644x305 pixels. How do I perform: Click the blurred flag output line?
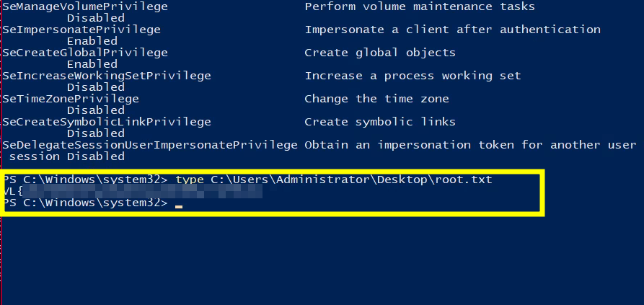pyautogui.click(x=133, y=191)
